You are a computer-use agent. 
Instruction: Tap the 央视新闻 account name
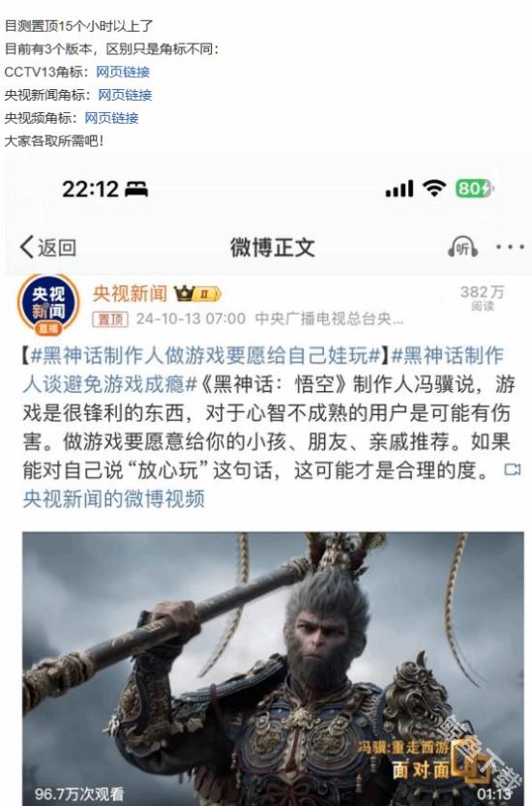pos(130,293)
